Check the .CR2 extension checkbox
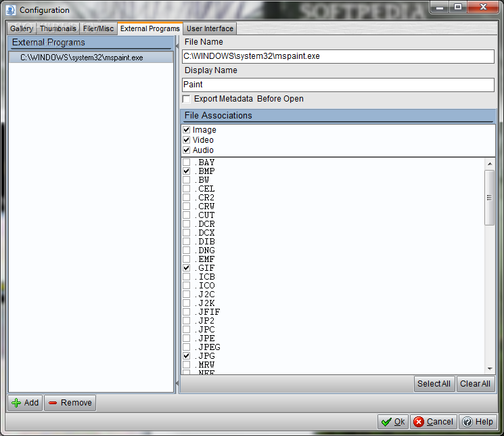 (x=187, y=197)
